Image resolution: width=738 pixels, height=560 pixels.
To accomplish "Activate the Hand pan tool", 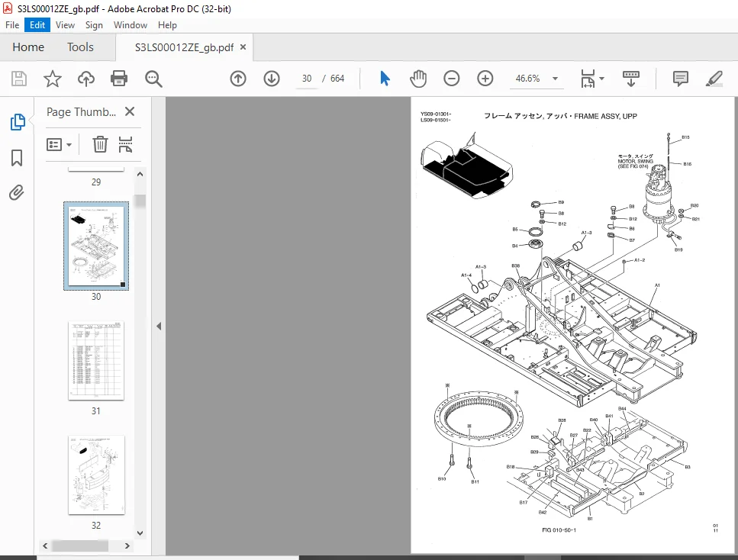I will click(x=418, y=79).
